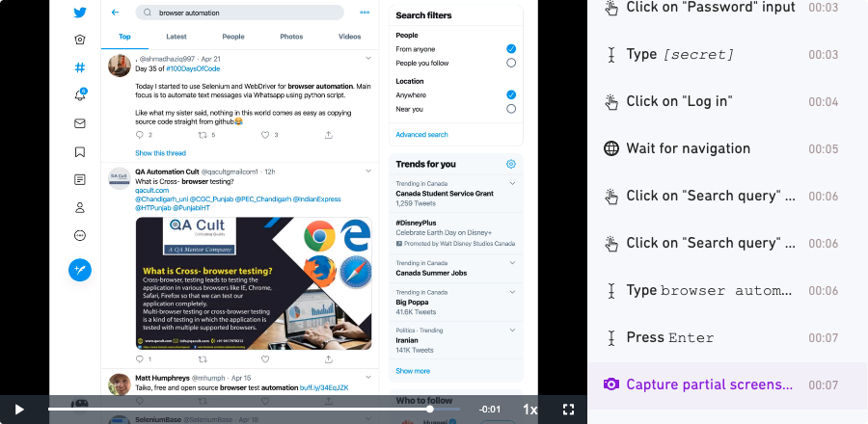Open the @IndianExpress mention link

316,199
